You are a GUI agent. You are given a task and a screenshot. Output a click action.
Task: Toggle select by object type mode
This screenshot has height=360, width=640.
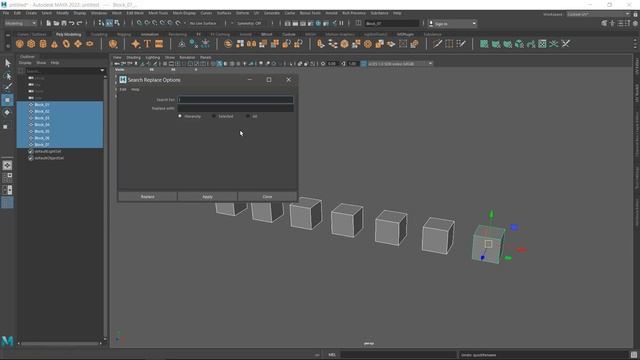pyautogui.click(x=109, y=23)
